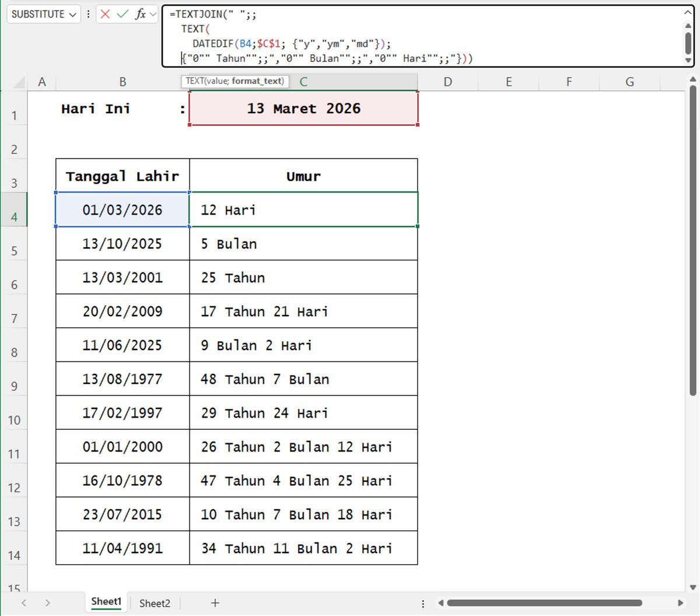This screenshot has height=616, width=700.
Task: Click cell containing 13 Maret 2026
Action: pos(303,108)
